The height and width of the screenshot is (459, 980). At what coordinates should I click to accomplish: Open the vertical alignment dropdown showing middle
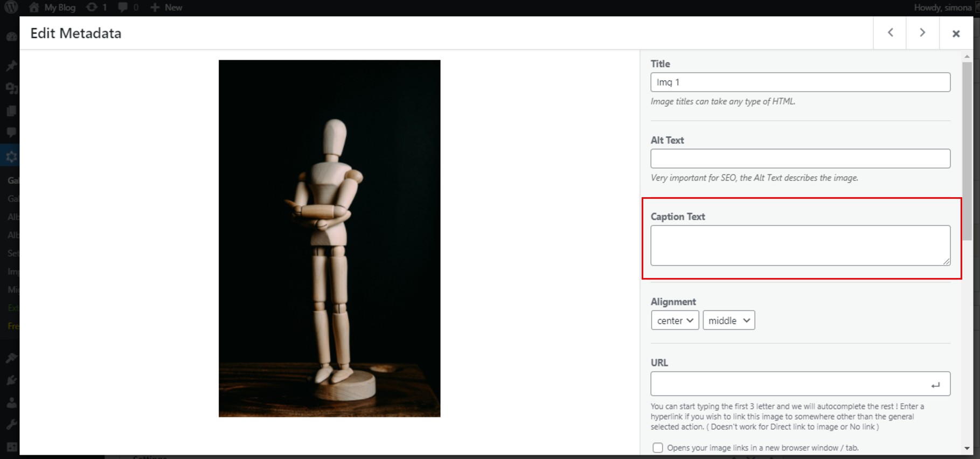(x=728, y=321)
